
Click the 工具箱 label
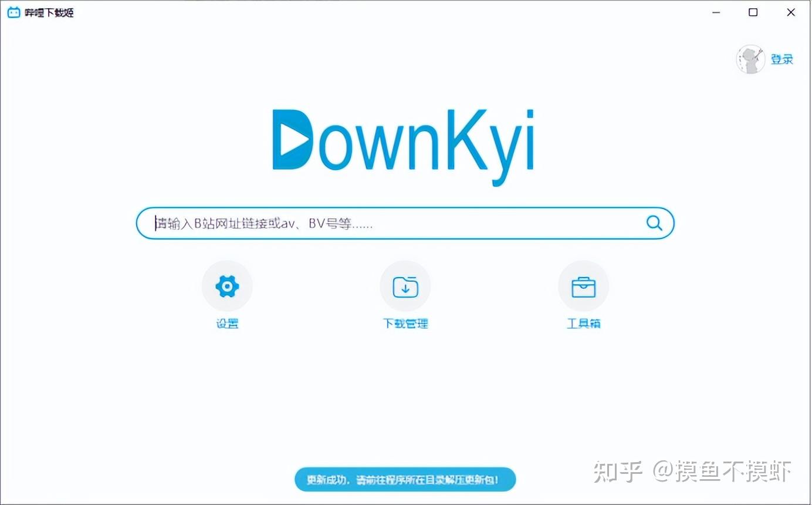[584, 324]
